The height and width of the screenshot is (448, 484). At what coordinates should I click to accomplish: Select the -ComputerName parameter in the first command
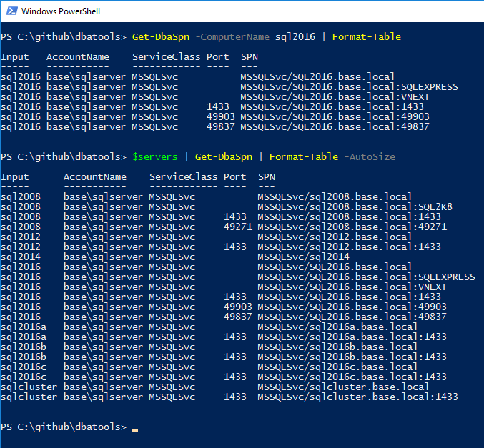pos(232,36)
